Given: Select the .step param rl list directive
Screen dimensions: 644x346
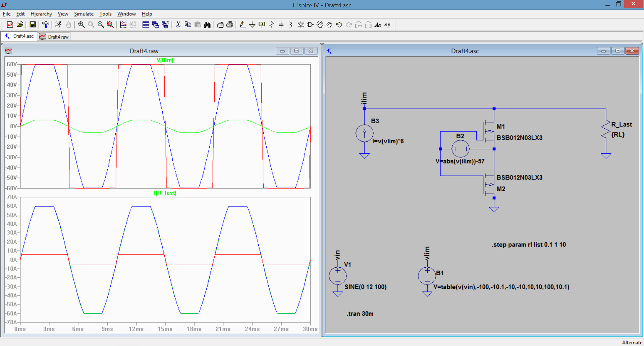Looking at the screenshot, I should click(529, 245).
